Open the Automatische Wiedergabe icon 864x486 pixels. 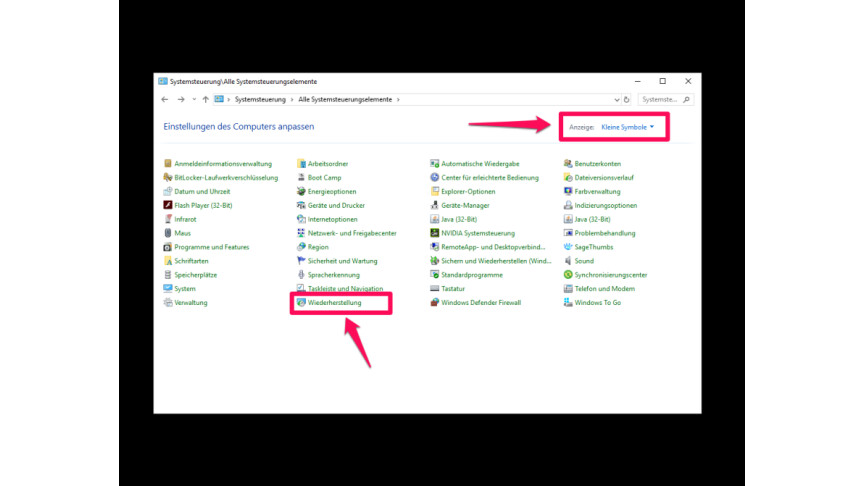pos(434,164)
